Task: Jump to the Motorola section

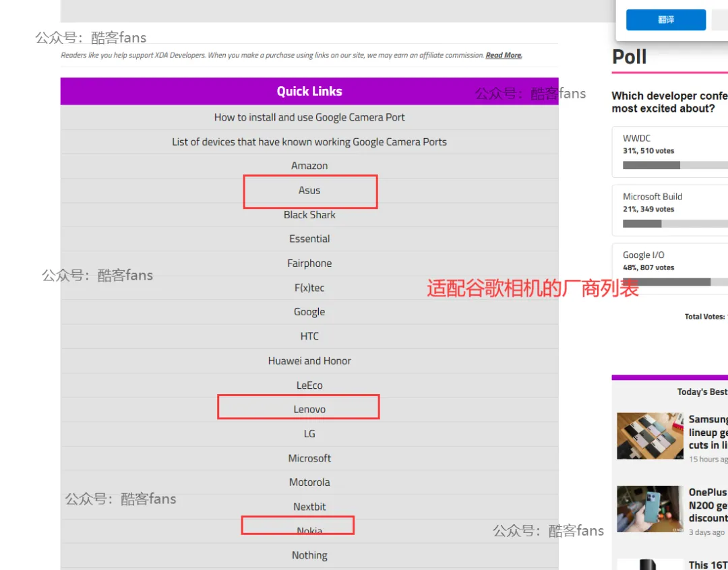Action: 309,482
